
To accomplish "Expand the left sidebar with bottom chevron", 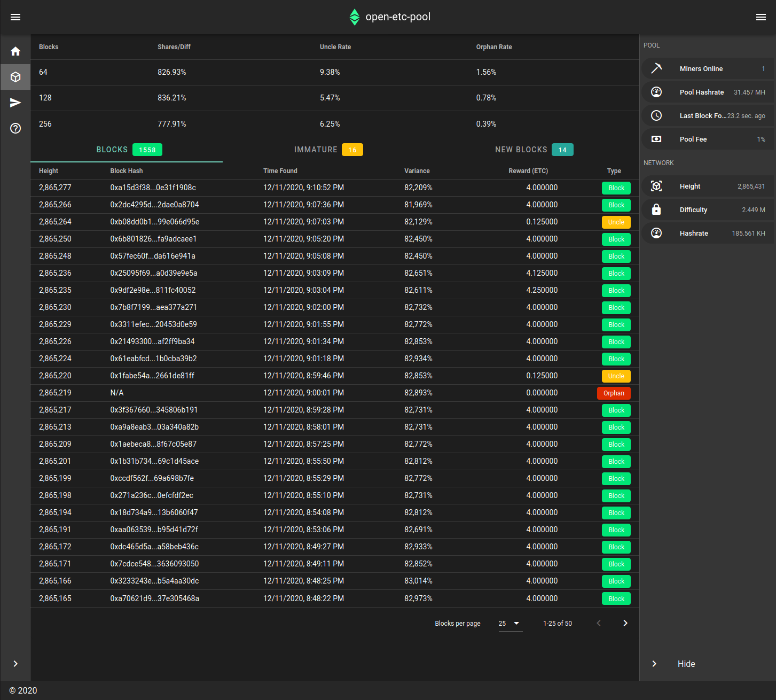I will coord(15,664).
